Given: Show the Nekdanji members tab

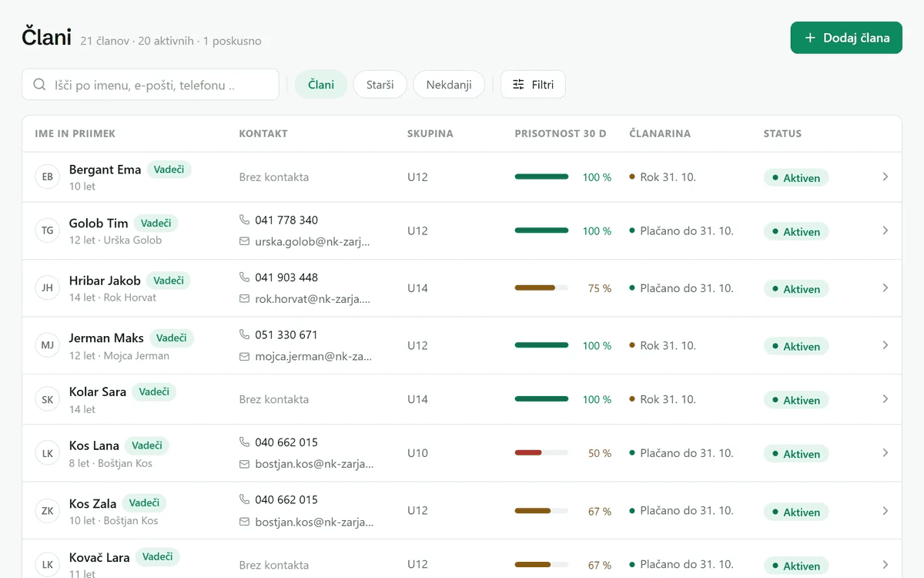Looking at the screenshot, I should [449, 85].
